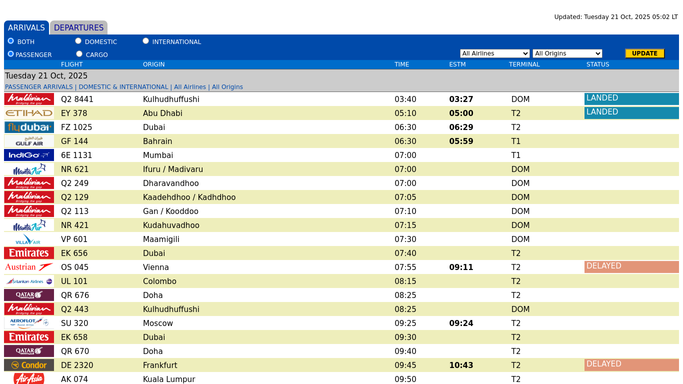Switch to the Departures tab
The image size is (683, 384).
click(79, 27)
